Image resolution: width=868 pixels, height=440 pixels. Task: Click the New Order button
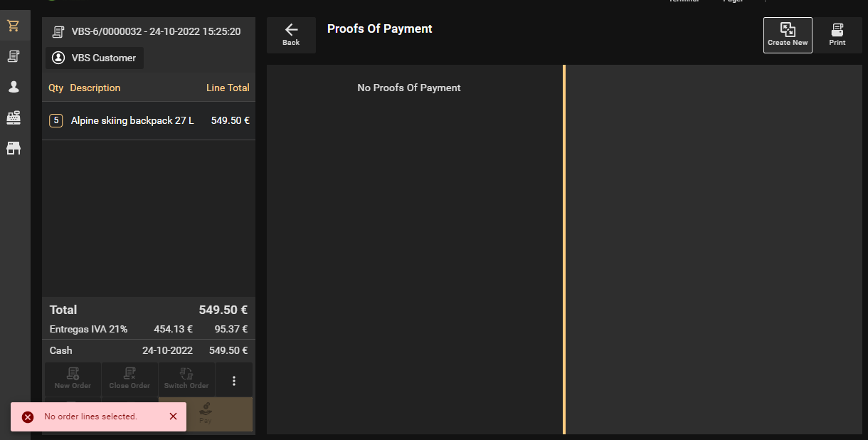tap(73, 379)
